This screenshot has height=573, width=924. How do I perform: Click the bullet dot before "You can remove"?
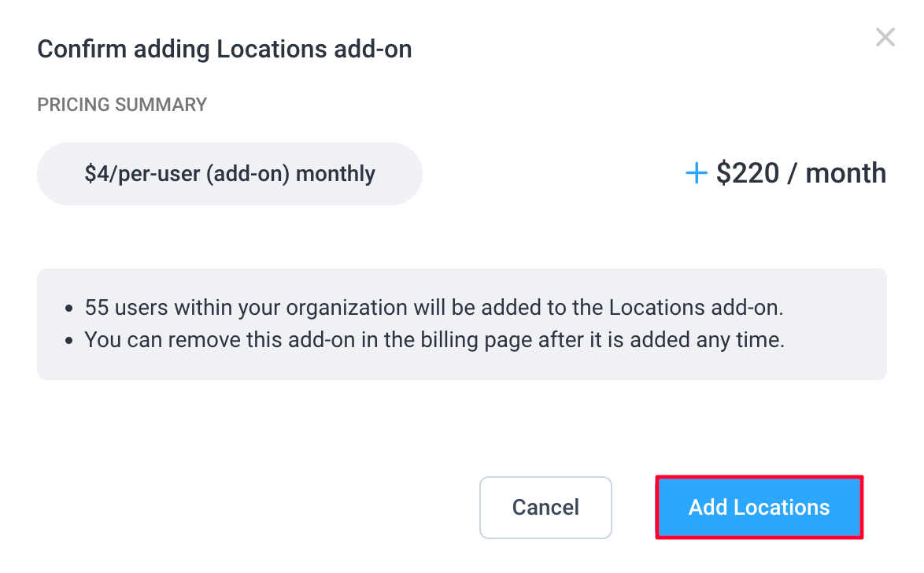pos(69,341)
